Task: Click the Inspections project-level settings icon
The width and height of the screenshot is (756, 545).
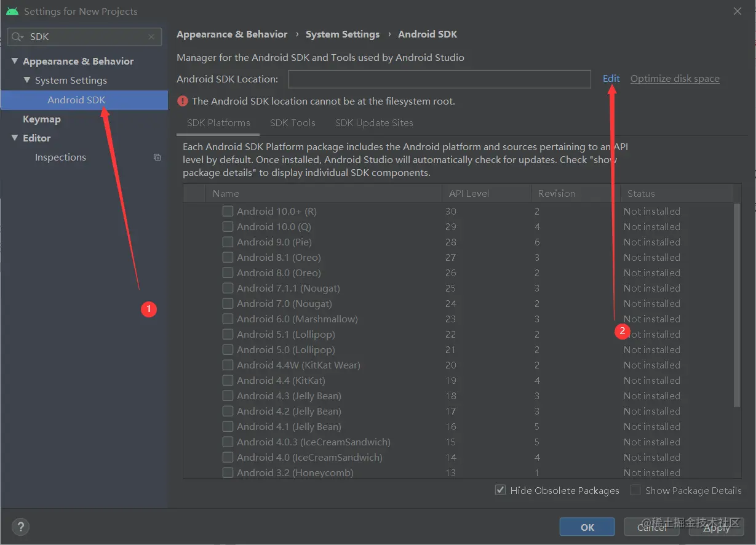Action: 157,157
